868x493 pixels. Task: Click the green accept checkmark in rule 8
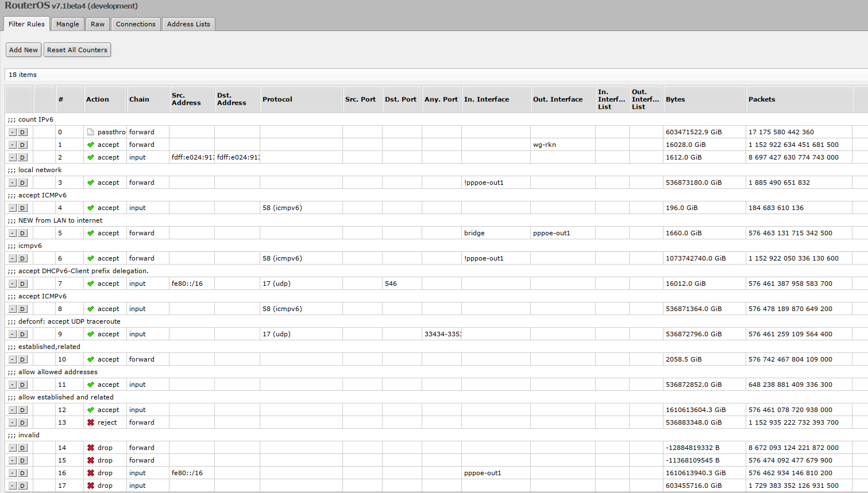[91, 309]
